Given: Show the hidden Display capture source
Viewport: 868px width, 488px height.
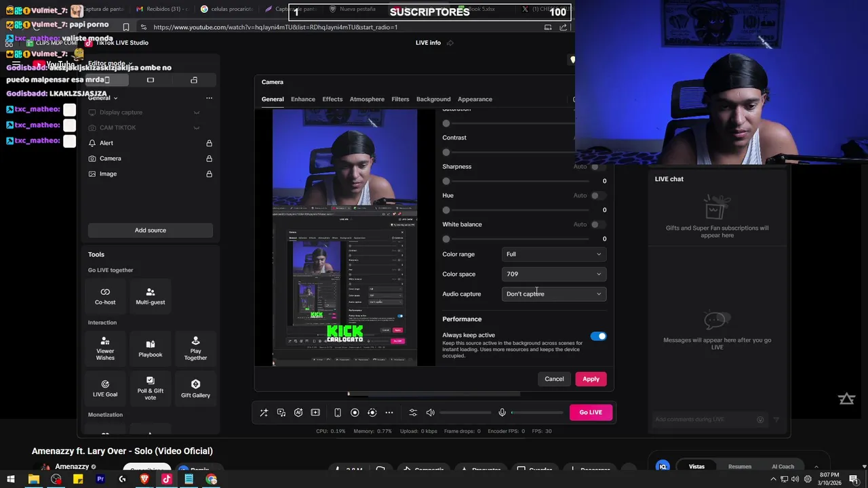Looking at the screenshot, I should 197,113.
